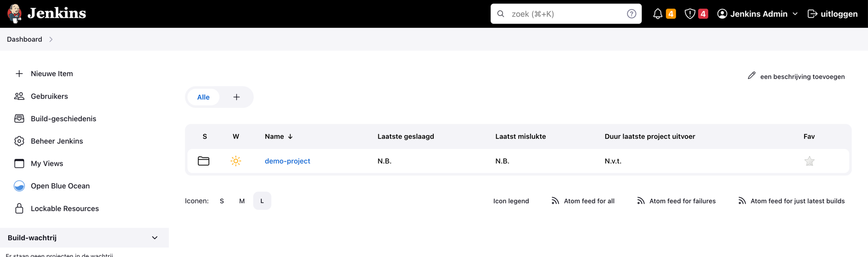Set icon size to L

click(262, 201)
